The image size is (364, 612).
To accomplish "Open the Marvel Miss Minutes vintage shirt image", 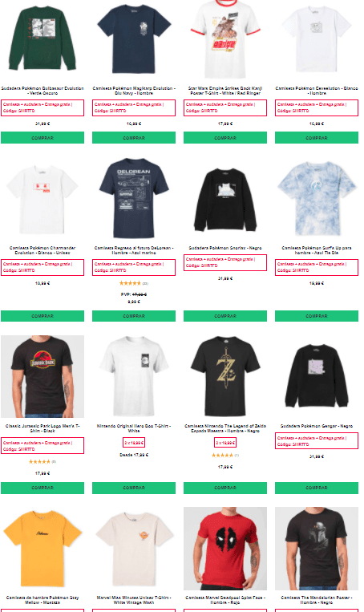I will (134, 549).
